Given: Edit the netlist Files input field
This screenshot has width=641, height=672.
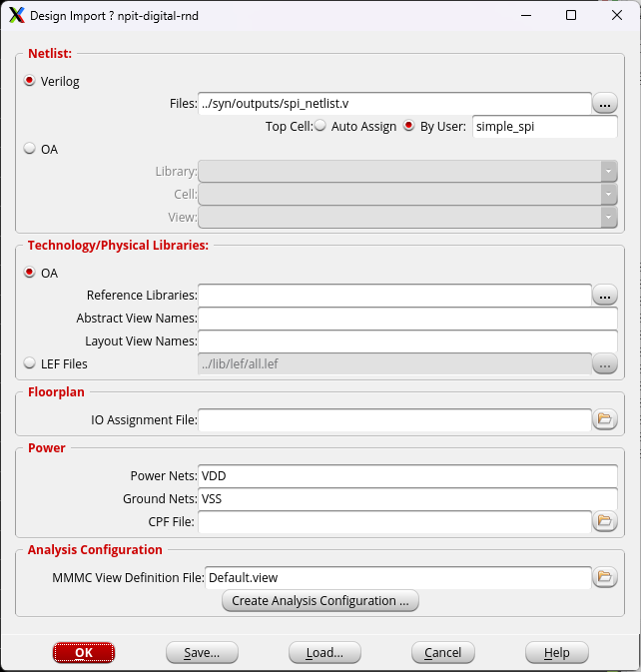Looking at the screenshot, I should point(394,103).
